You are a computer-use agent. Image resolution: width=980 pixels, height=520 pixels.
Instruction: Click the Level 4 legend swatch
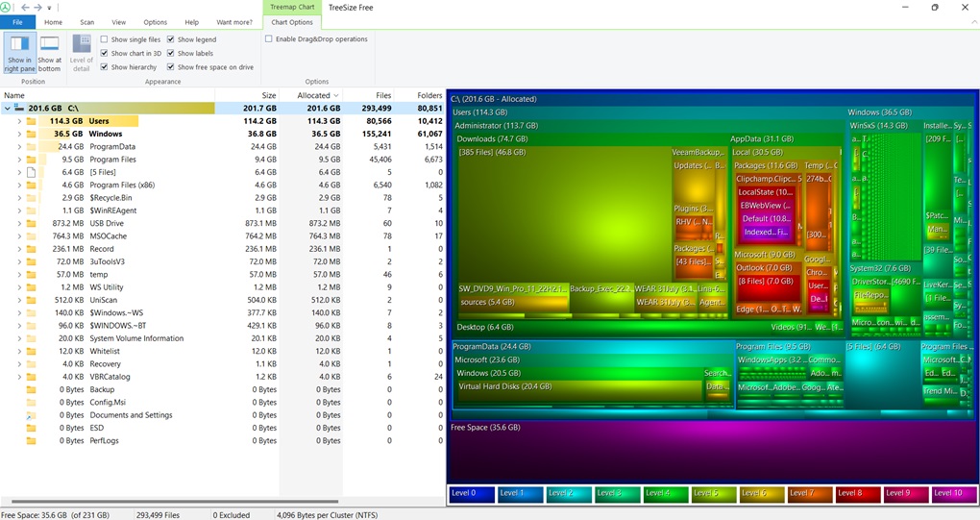coord(666,494)
